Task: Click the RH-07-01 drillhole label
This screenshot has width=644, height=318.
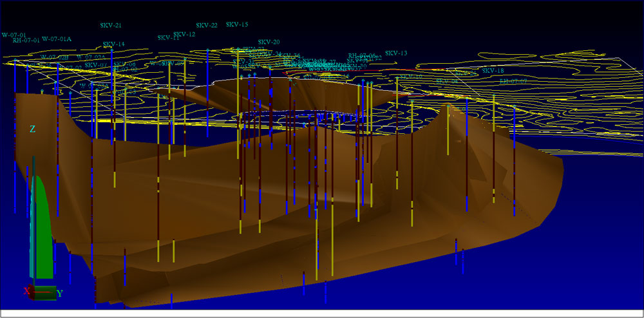Action: point(26,41)
